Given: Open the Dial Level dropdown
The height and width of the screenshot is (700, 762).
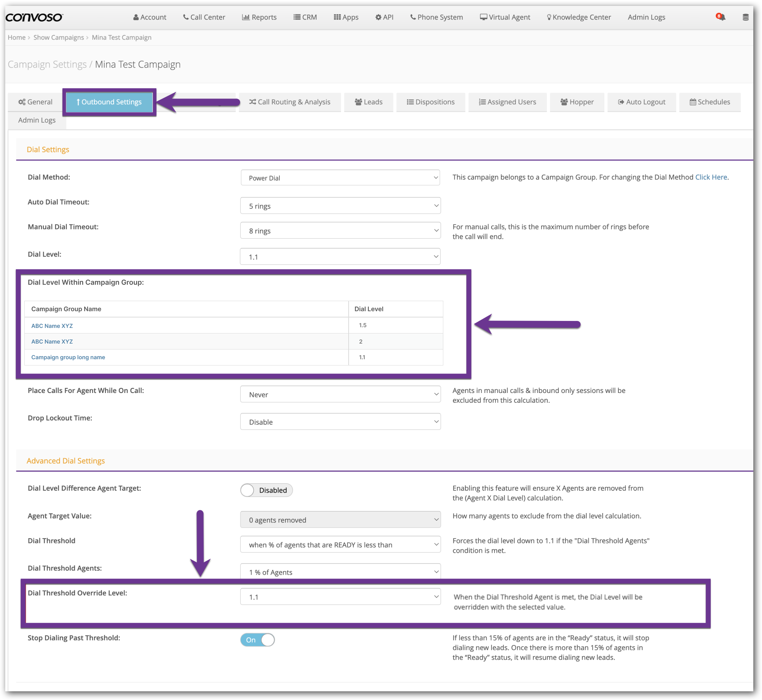Looking at the screenshot, I should [340, 257].
